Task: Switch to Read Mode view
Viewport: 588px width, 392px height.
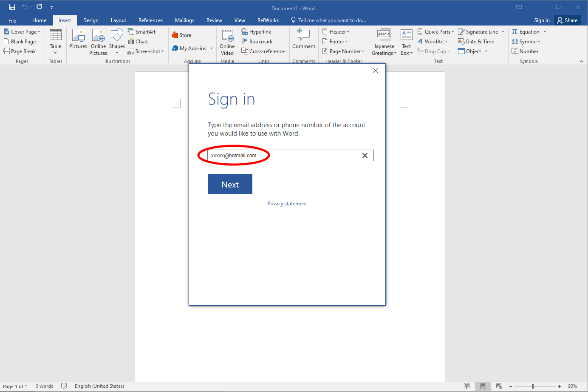Action: 467,386
